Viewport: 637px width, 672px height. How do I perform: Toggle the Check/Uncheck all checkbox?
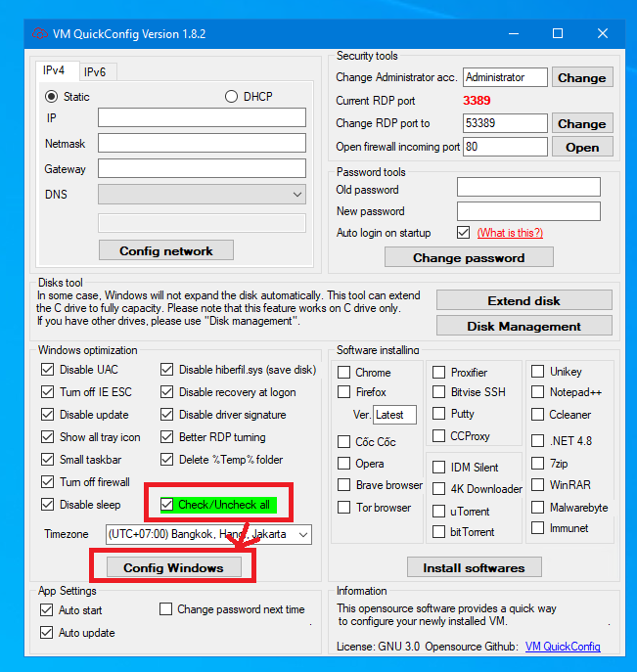[x=166, y=505]
